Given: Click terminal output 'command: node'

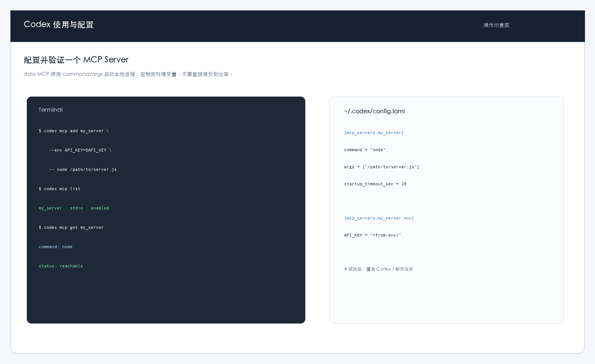Looking at the screenshot, I should [56, 247].
